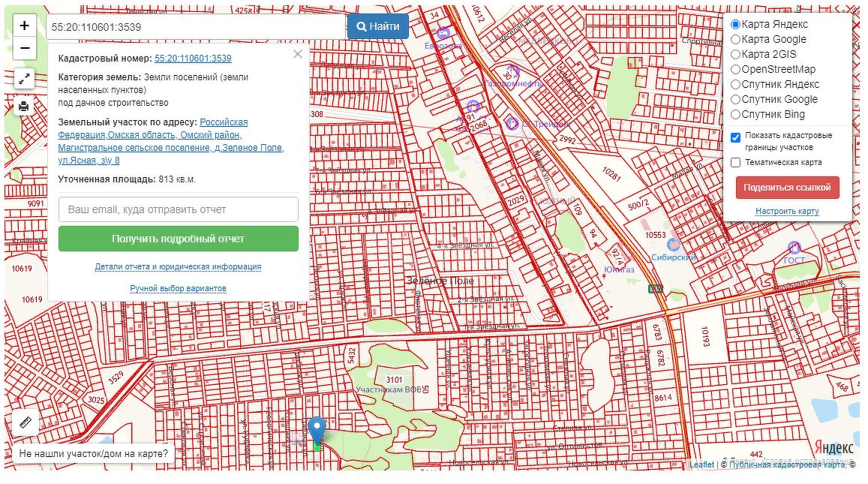The width and height of the screenshot is (868, 484).
Task: Close the parcel info popup
Action: click(298, 54)
